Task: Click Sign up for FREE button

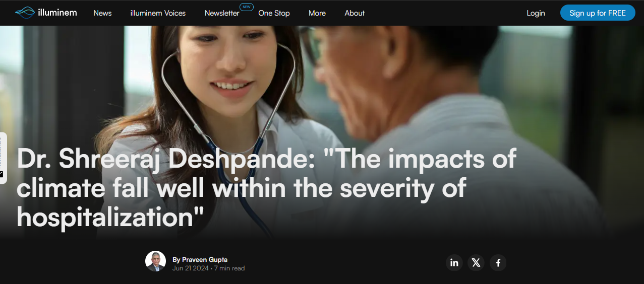Action: click(x=598, y=13)
